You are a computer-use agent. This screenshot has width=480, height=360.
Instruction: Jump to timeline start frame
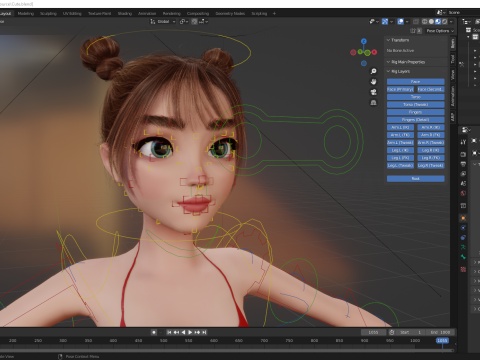169,332
